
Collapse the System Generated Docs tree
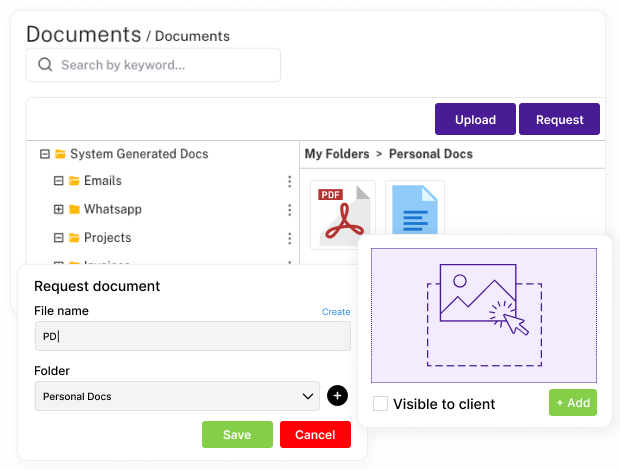pos(45,154)
